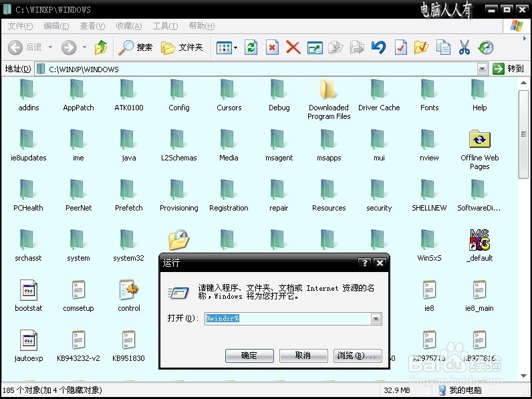532x399 pixels.
Task: Click the red X delete icon
Action: coord(293,47)
